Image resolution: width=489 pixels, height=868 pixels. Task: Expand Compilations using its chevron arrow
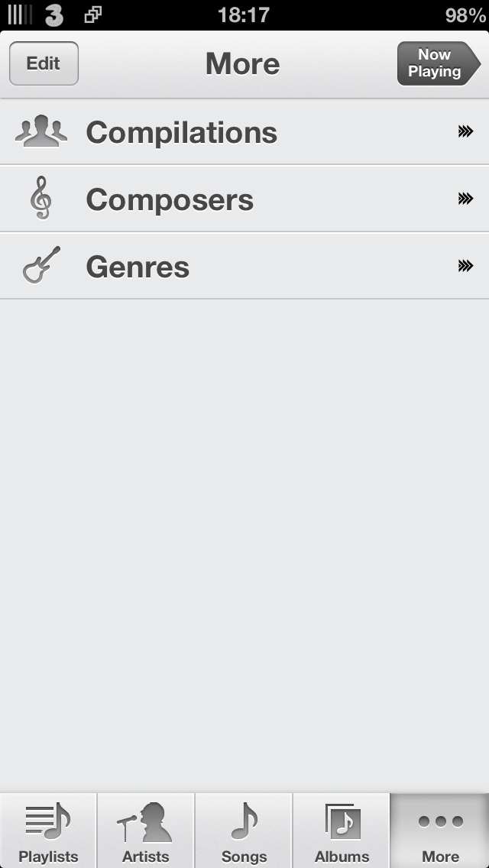tap(465, 131)
